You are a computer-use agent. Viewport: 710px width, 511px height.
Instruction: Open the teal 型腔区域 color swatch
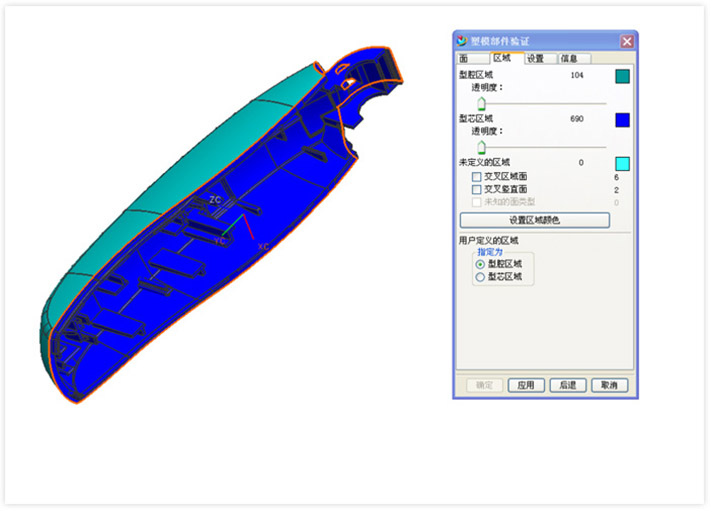tap(622, 76)
